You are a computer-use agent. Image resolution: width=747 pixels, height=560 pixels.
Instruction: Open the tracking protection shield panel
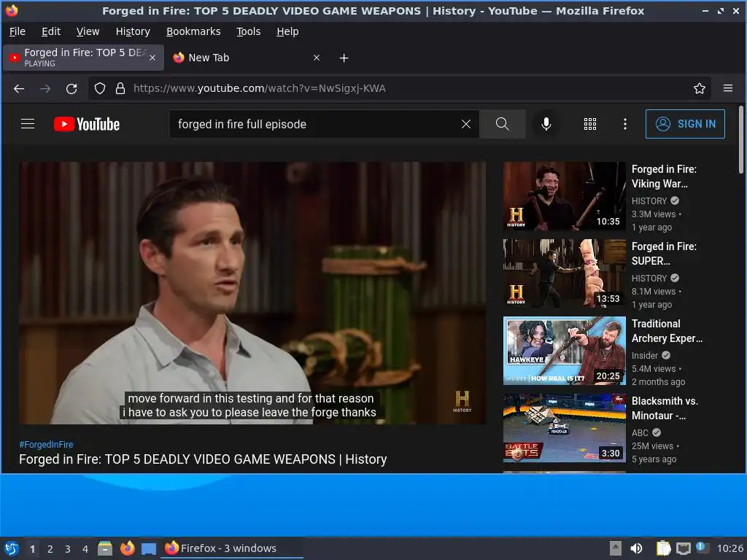pos(99,88)
